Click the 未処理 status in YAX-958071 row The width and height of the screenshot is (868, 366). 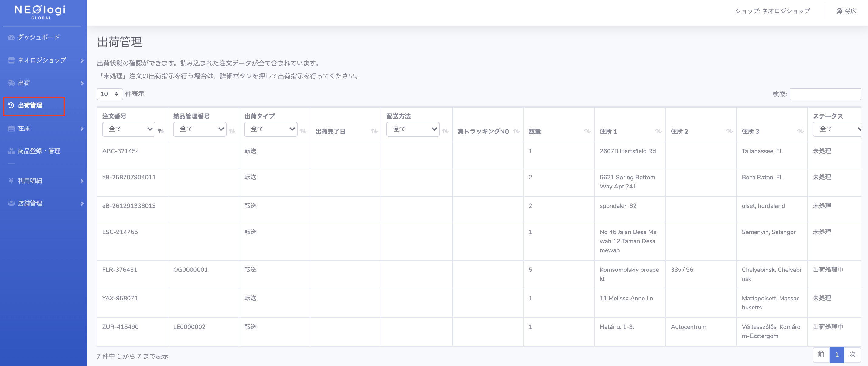tap(822, 299)
